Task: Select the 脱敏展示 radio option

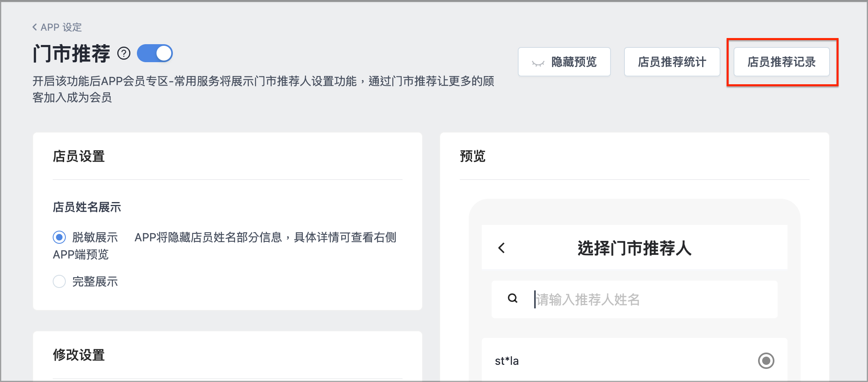Action: coord(59,237)
